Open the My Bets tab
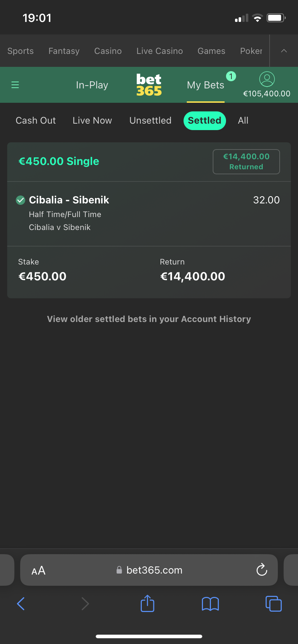298x644 pixels. click(x=206, y=85)
